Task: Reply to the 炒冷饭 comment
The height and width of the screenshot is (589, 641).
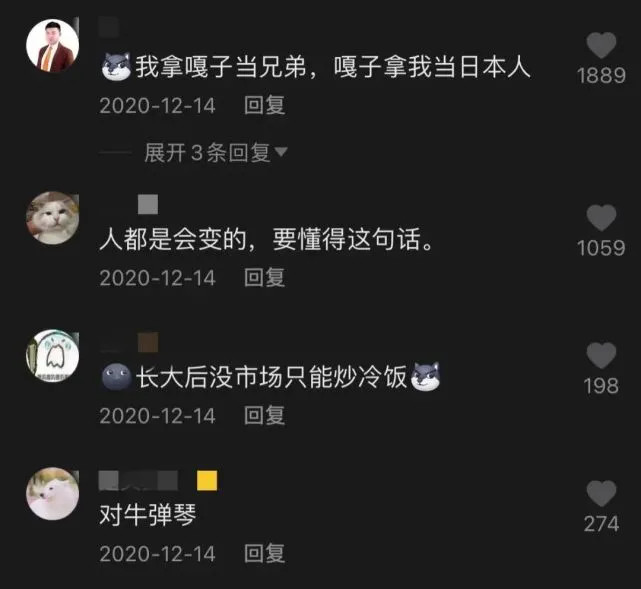Action: pos(264,416)
